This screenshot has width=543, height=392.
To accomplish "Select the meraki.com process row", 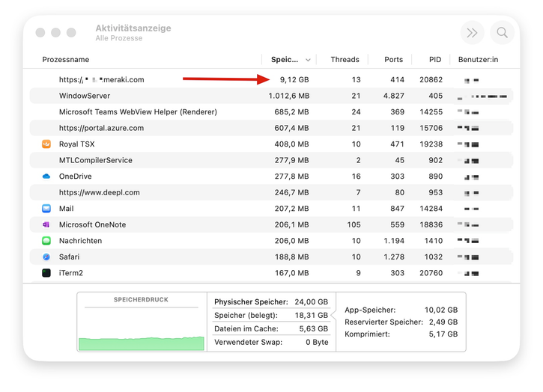I will [271, 79].
